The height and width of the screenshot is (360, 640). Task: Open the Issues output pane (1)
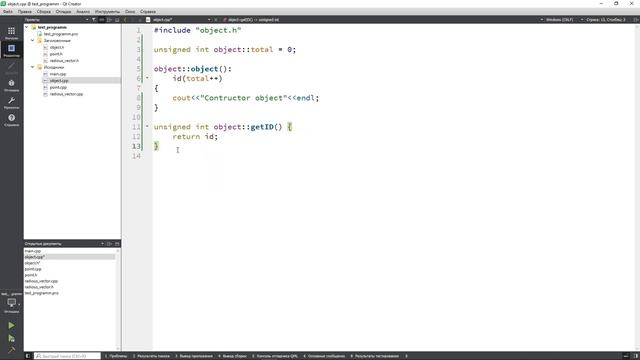coord(116,356)
